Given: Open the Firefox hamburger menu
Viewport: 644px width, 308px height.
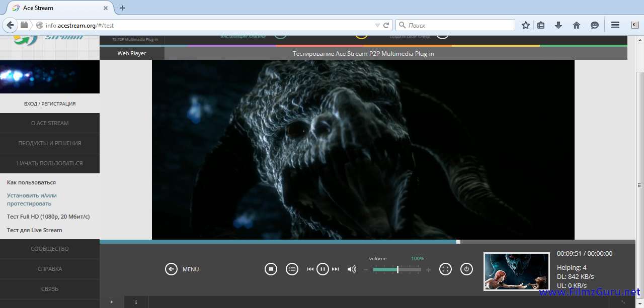Looking at the screenshot, I should pos(615,25).
